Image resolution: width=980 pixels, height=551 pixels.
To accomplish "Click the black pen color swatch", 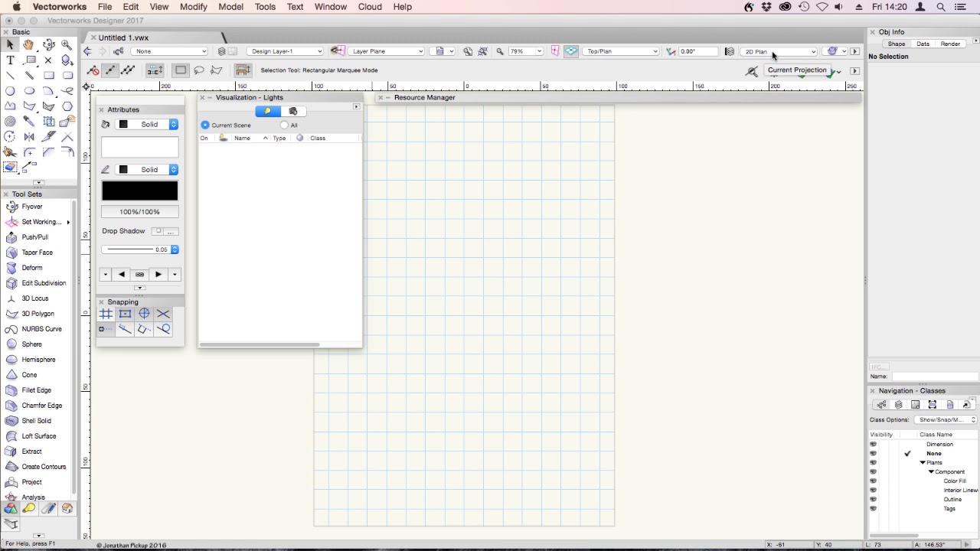I will click(139, 191).
